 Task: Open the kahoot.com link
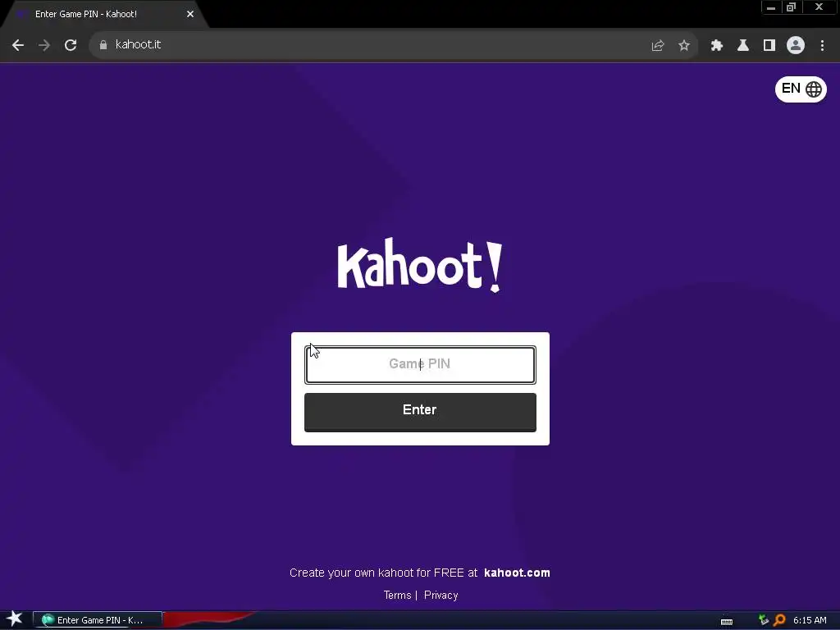(x=517, y=573)
